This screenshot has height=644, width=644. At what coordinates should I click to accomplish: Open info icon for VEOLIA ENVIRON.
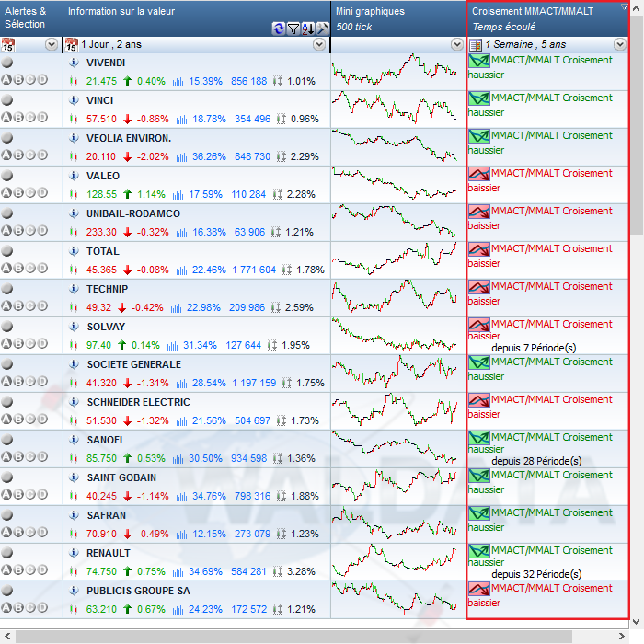(x=74, y=138)
